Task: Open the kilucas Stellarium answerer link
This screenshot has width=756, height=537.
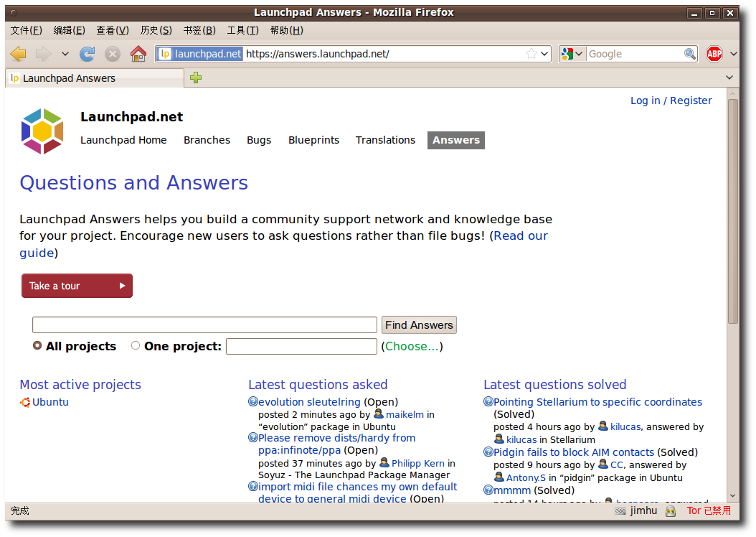Action: point(521,439)
